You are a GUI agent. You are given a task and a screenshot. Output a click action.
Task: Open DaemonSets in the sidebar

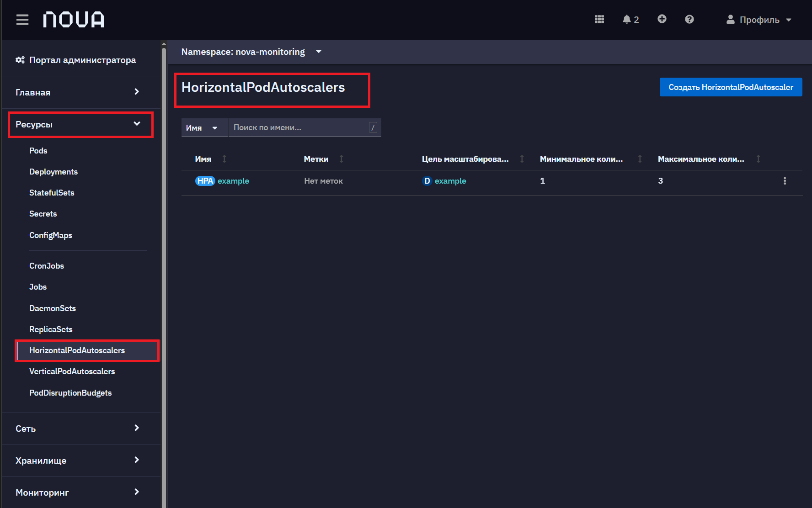[x=53, y=308]
